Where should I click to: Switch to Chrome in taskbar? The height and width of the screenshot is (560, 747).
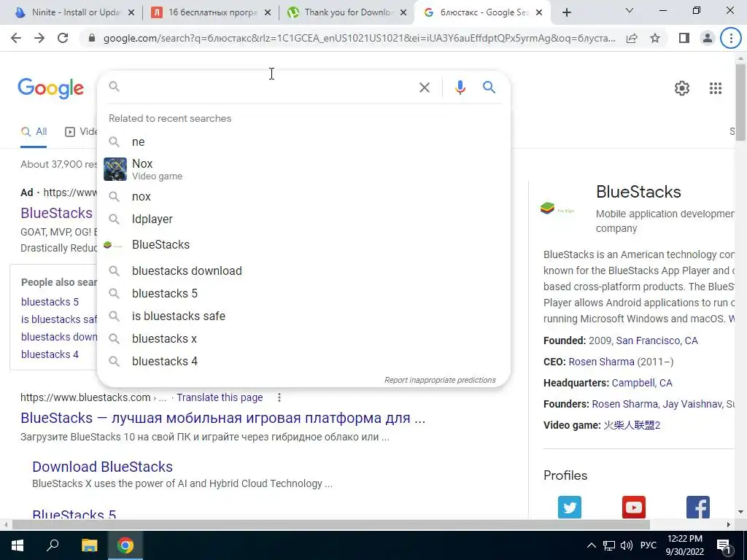point(125,545)
